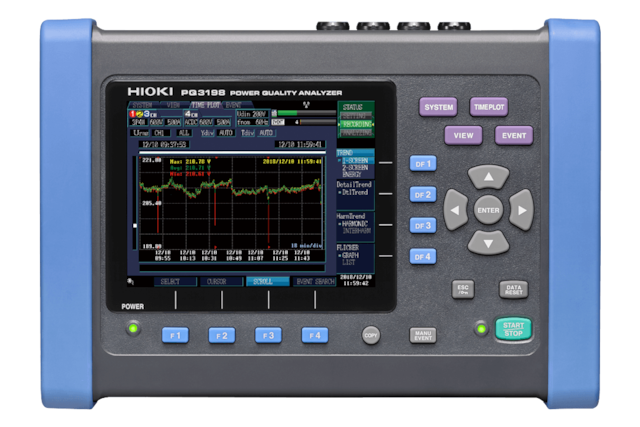Screen dimensions: 640x427
Task: Click the green LED beside START STOP
Action: tap(482, 329)
